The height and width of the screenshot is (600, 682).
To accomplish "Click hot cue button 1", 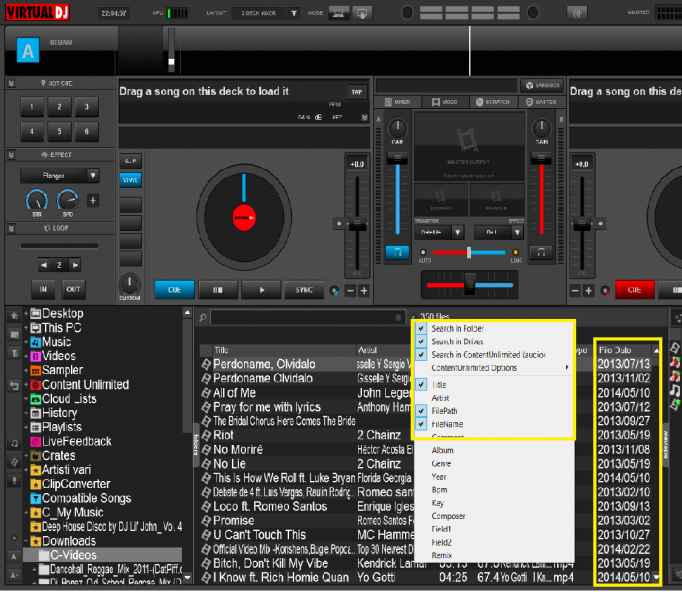I will coord(32,107).
